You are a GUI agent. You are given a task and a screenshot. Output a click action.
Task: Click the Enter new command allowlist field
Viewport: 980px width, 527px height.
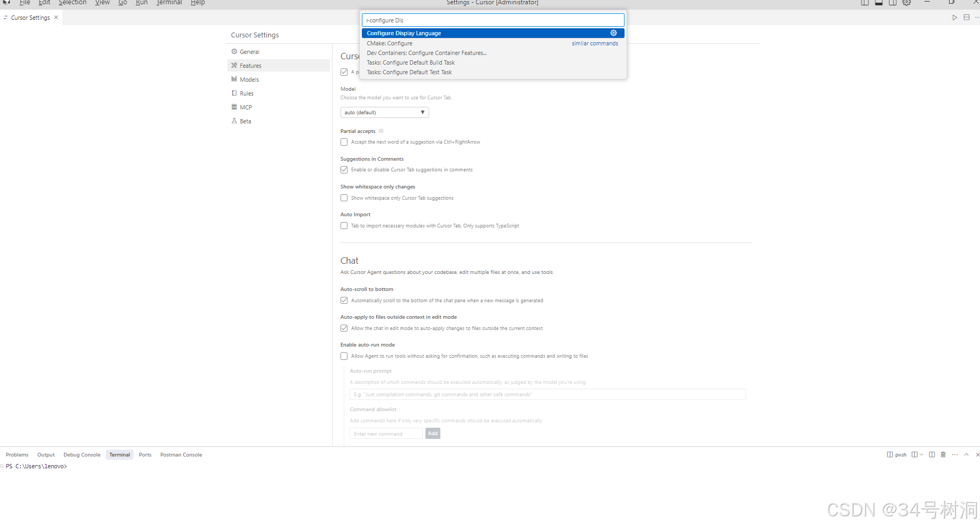tap(386, 434)
